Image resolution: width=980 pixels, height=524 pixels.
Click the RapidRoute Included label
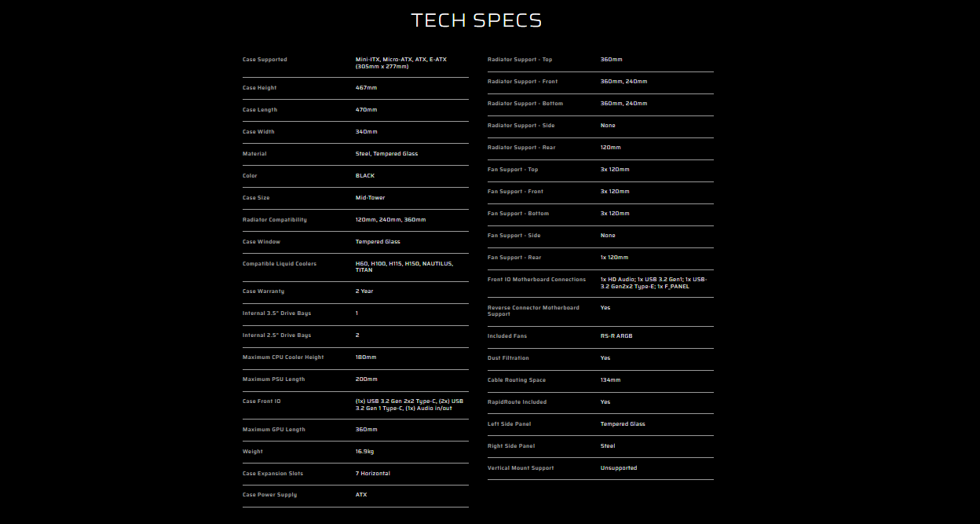(x=517, y=402)
